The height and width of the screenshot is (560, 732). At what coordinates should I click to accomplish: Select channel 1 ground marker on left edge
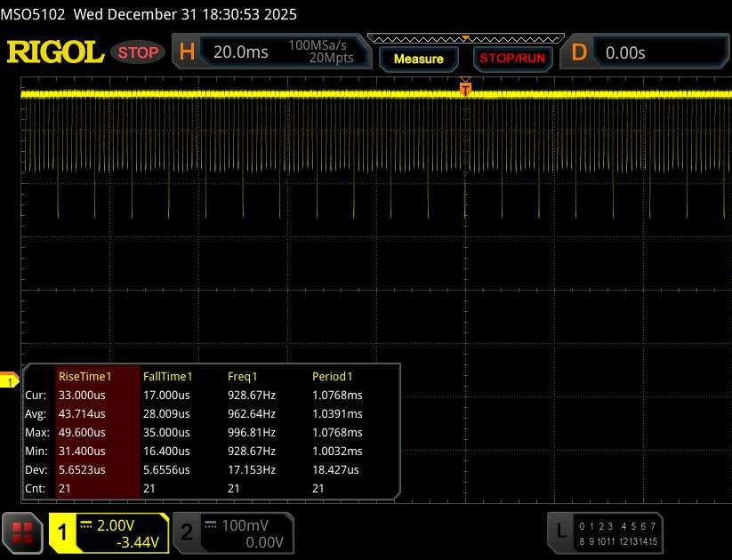[9, 381]
